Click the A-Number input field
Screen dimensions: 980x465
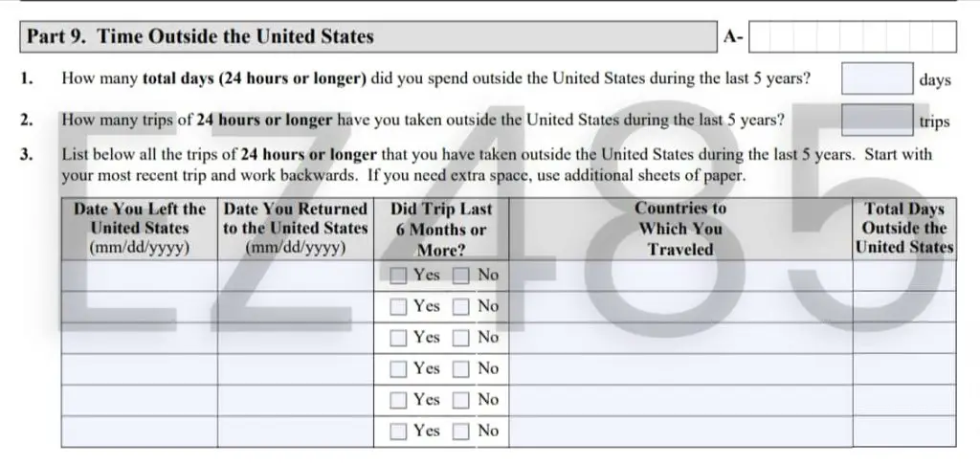[853, 37]
